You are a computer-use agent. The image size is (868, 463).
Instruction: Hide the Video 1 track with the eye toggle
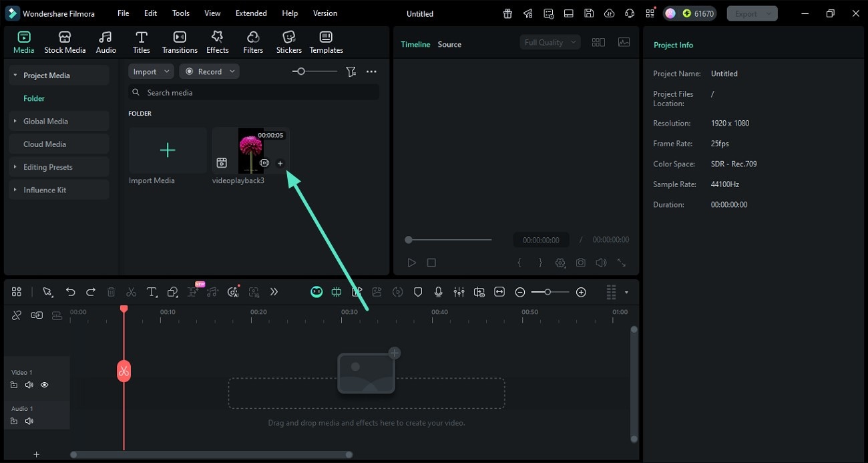[x=44, y=385]
